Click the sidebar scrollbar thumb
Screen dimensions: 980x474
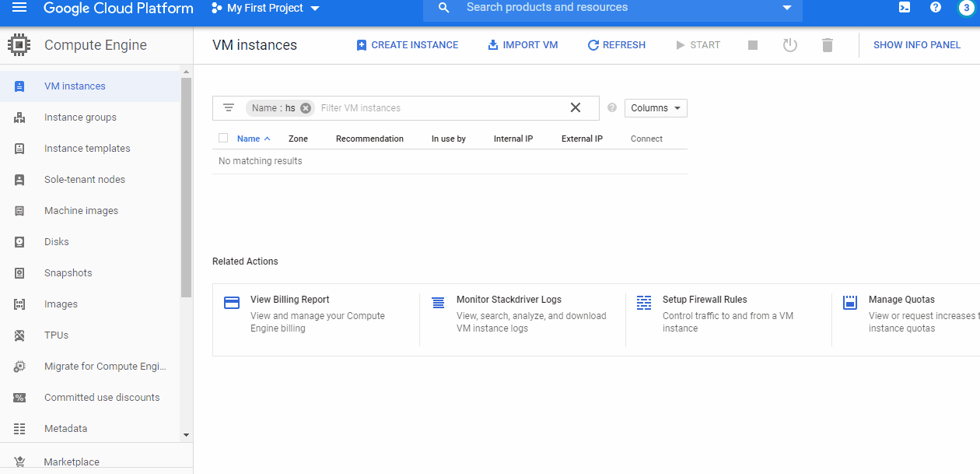[186, 187]
